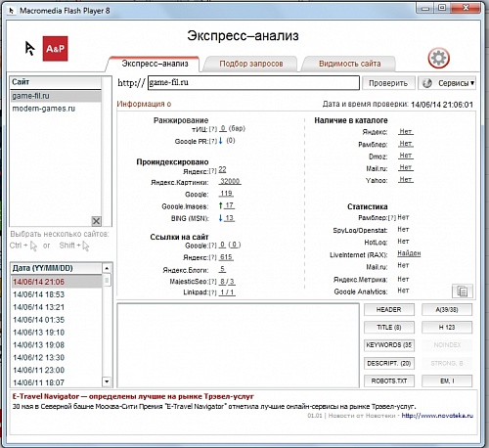Select the 14/06/14 13:21 check date
This screenshot has width=489, height=448.
[x=57, y=307]
